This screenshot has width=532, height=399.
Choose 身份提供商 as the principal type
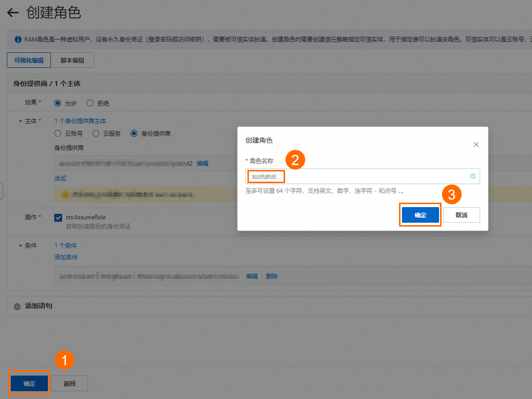[134, 133]
